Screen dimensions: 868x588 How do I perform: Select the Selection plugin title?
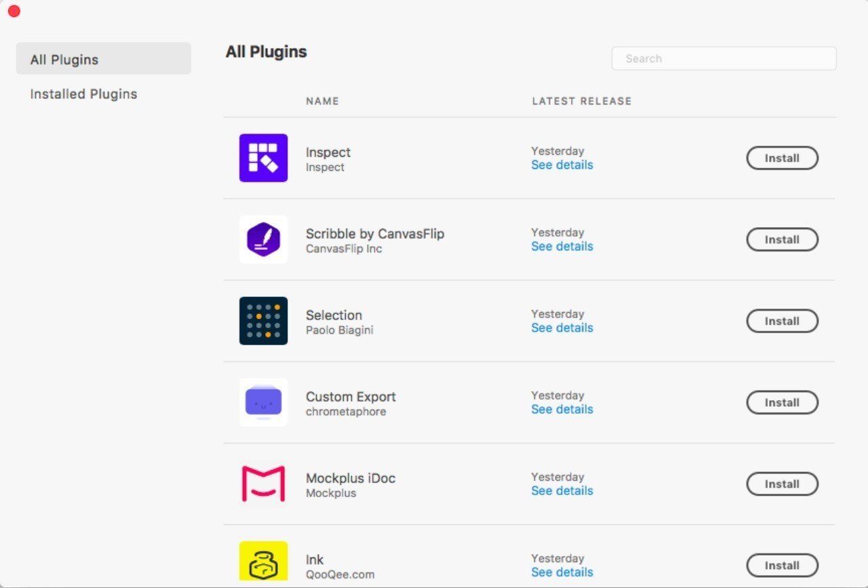point(334,315)
